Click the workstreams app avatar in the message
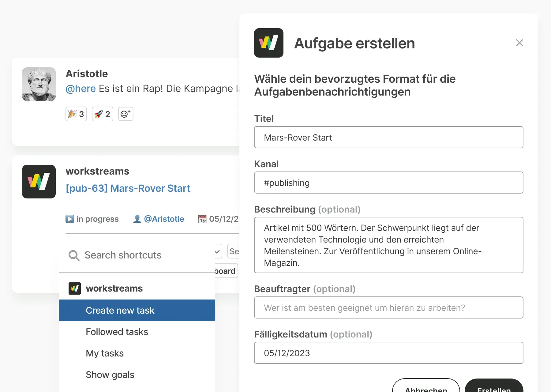 click(x=39, y=182)
